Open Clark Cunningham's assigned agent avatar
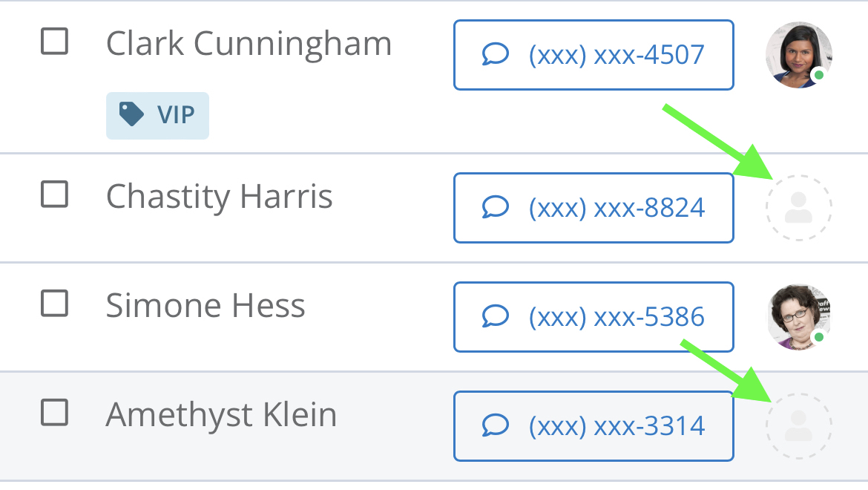Screen dimensions: 868x490 798,55
